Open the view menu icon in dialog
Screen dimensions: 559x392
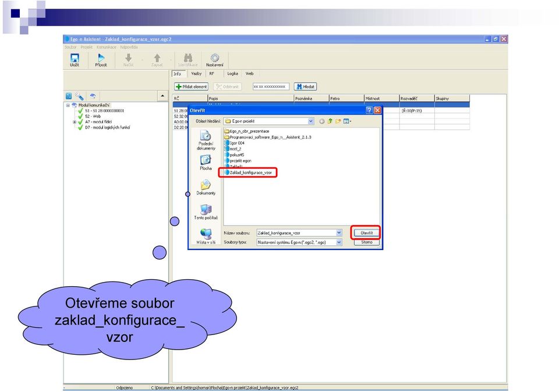pos(347,122)
